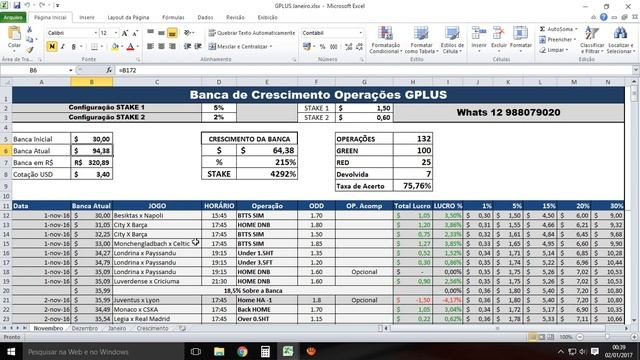Click the insert function fx icon

pos(109,70)
